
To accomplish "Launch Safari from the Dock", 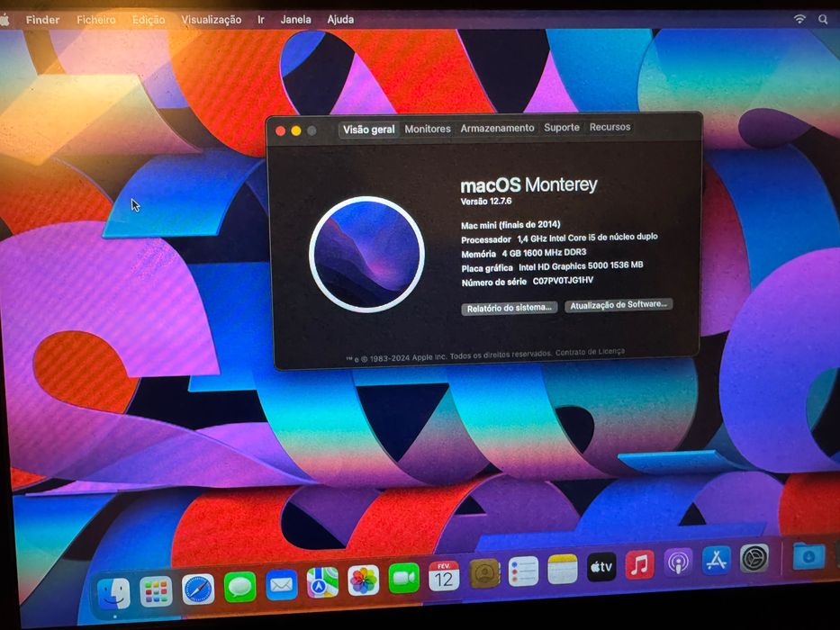I will tap(198, 589).
